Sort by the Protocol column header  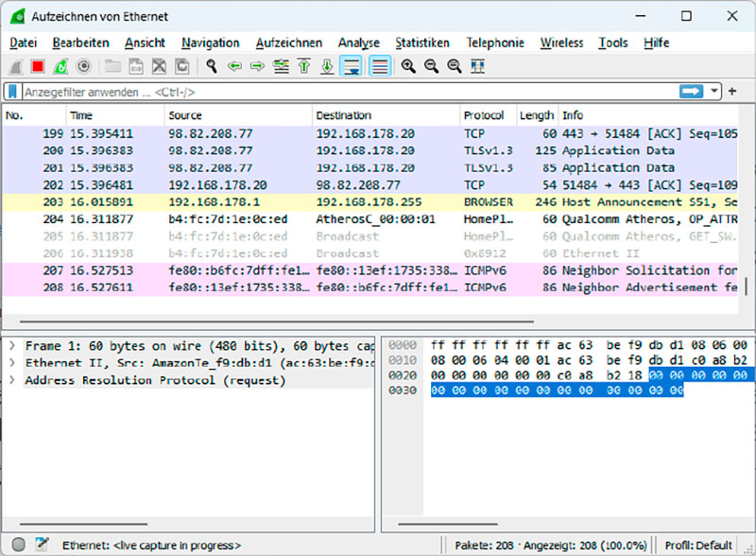click(488, 115)
